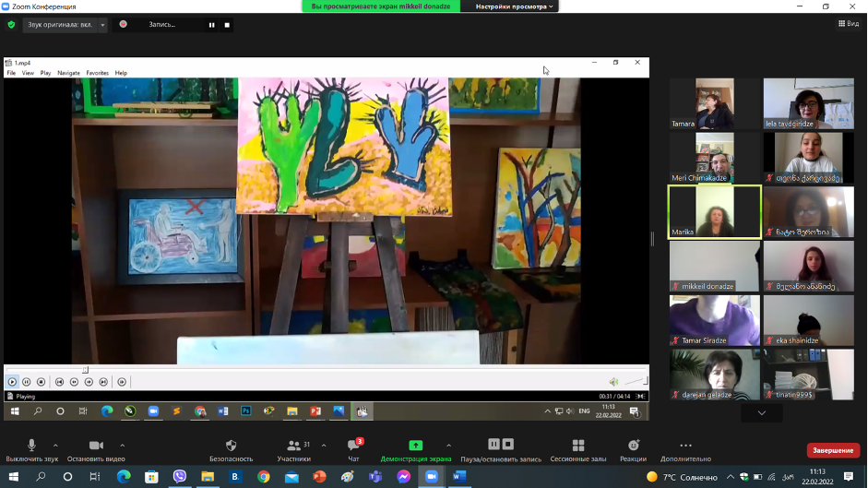Expand participants options arrow

(x=324, y=445)
